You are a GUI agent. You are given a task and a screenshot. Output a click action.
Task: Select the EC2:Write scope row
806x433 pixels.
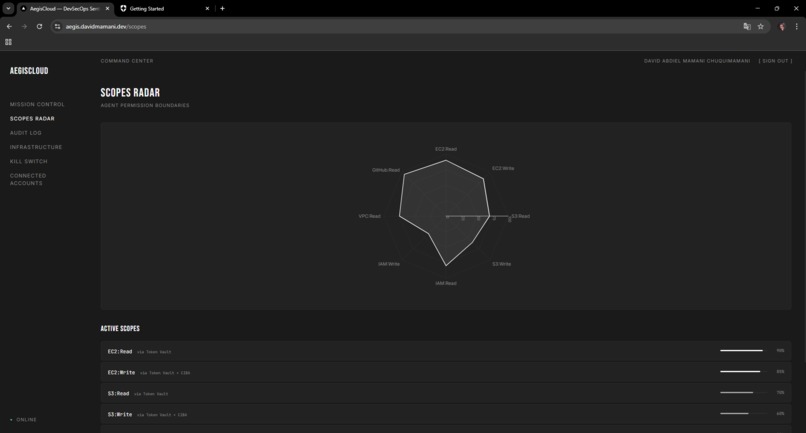click(446, 372)
